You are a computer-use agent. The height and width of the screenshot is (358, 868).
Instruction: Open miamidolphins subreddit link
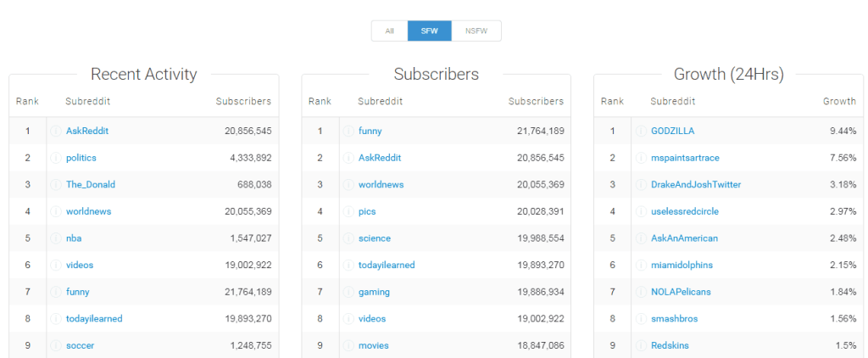tap(682, 265)
